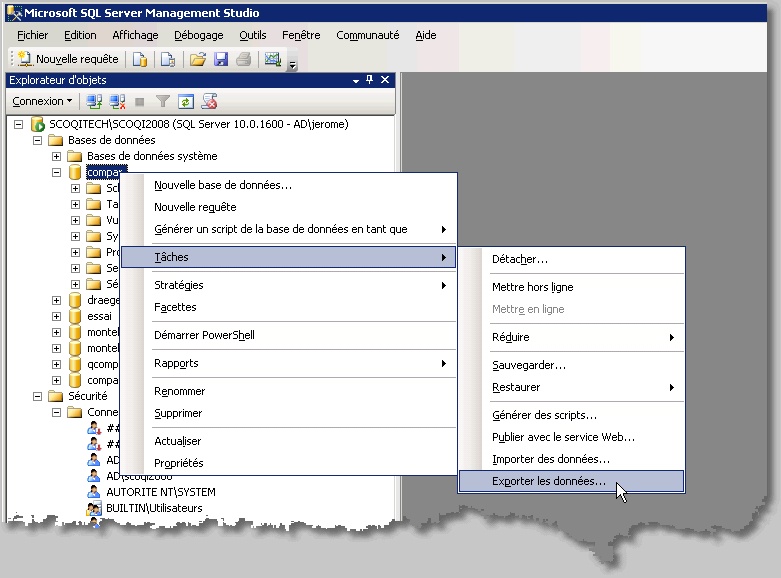
Task: Open the Edition menu
Action: pos(80,35)
